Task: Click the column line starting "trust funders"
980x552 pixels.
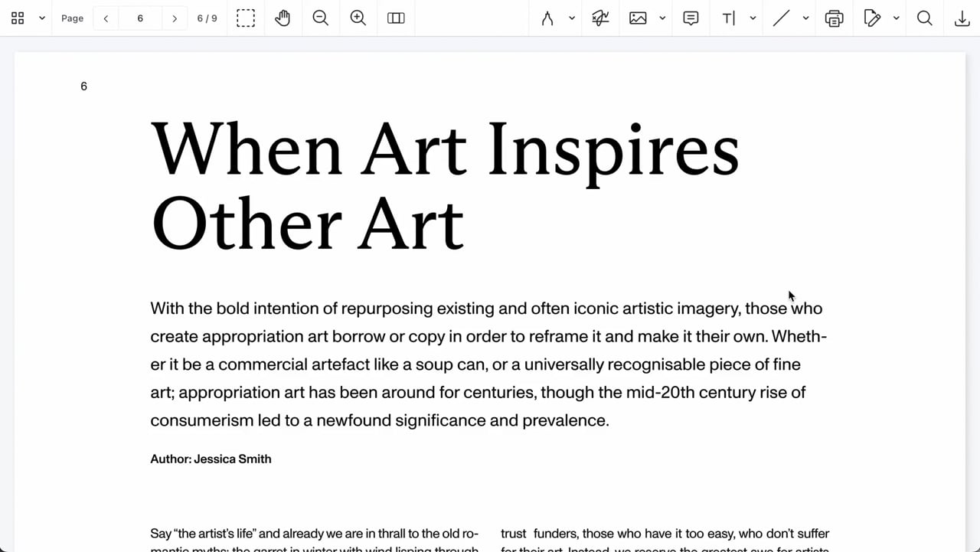Action: (x=665, y=534)
